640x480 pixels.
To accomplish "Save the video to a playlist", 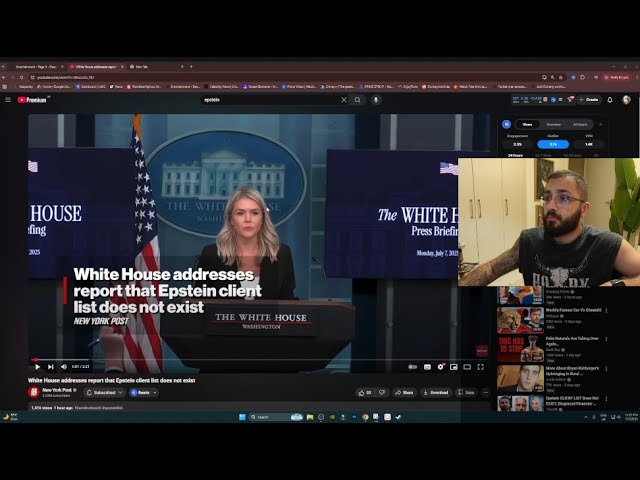I will tap(466, 393).
